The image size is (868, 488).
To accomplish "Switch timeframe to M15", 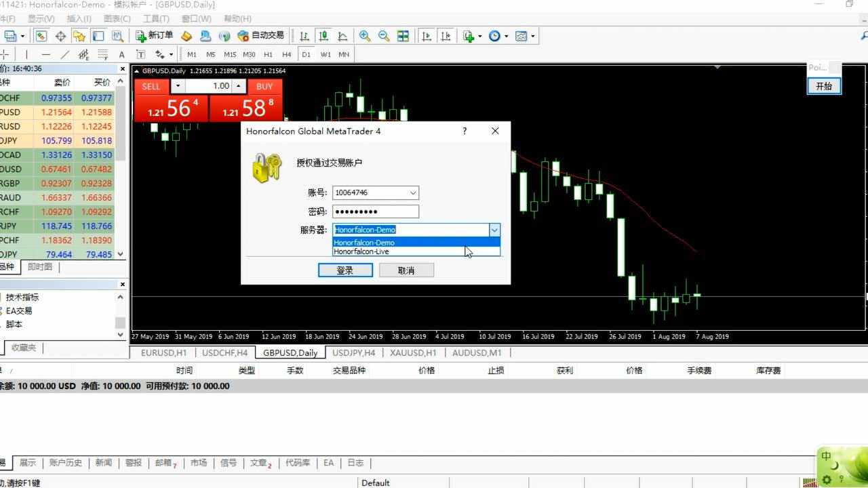I will point(230,54).
